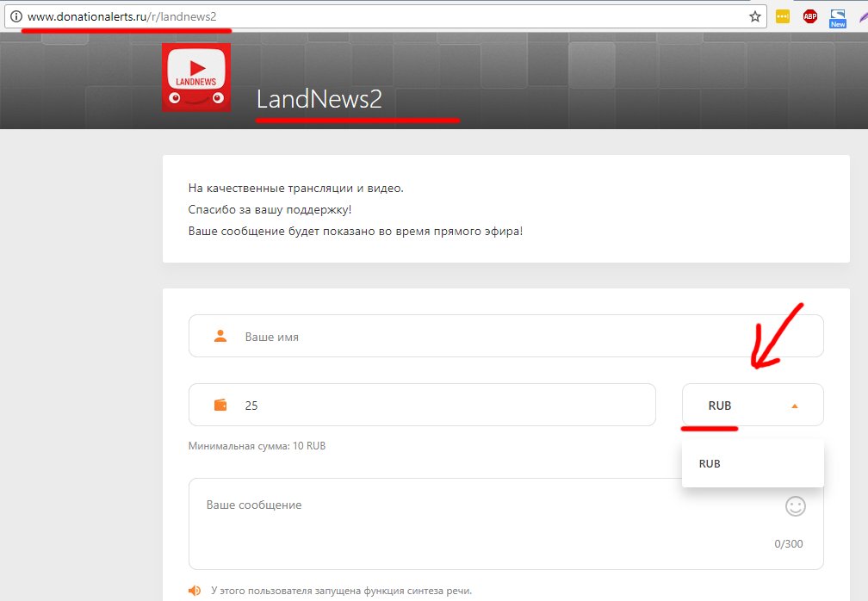
Task: Click into the Ваше сообщение message area
Action: (x=506, y=524)
